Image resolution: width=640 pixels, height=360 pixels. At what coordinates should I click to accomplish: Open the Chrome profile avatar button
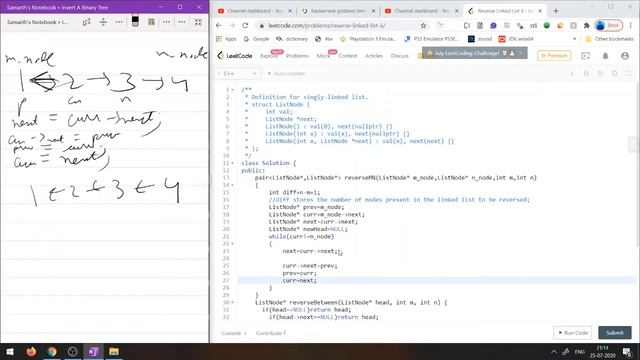[609, 25]
